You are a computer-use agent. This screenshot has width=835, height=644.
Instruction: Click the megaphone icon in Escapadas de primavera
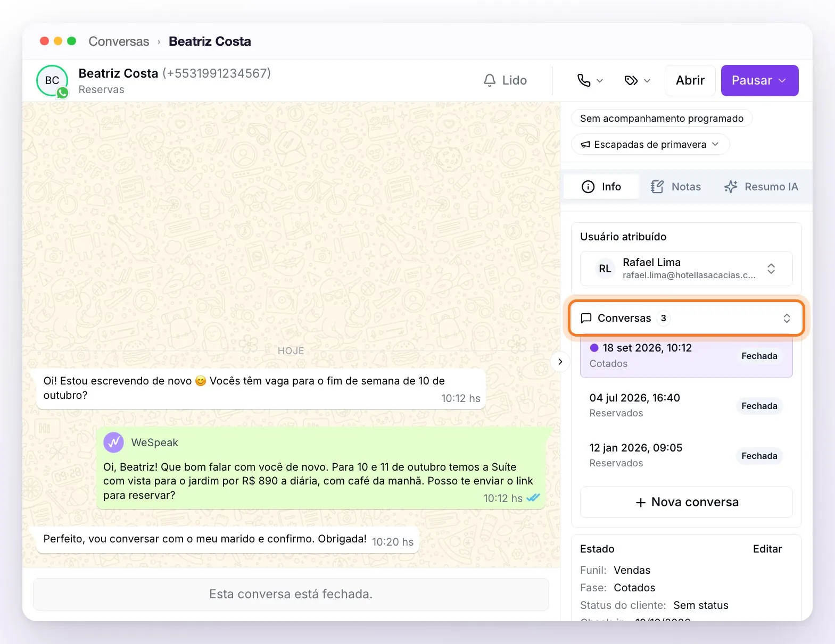click(585, 145)
